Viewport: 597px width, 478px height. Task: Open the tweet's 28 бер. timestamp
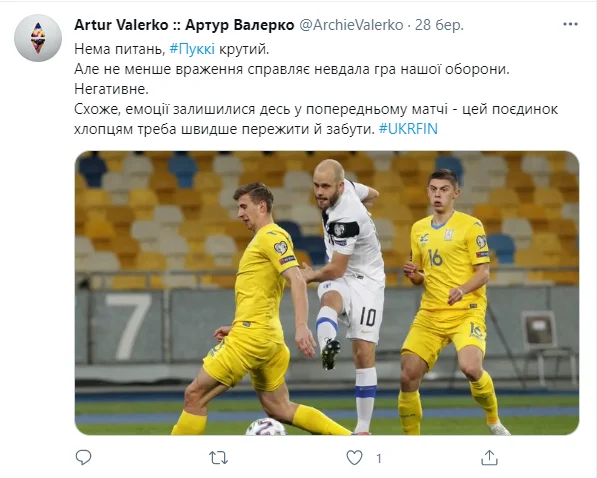pos(439,25)
